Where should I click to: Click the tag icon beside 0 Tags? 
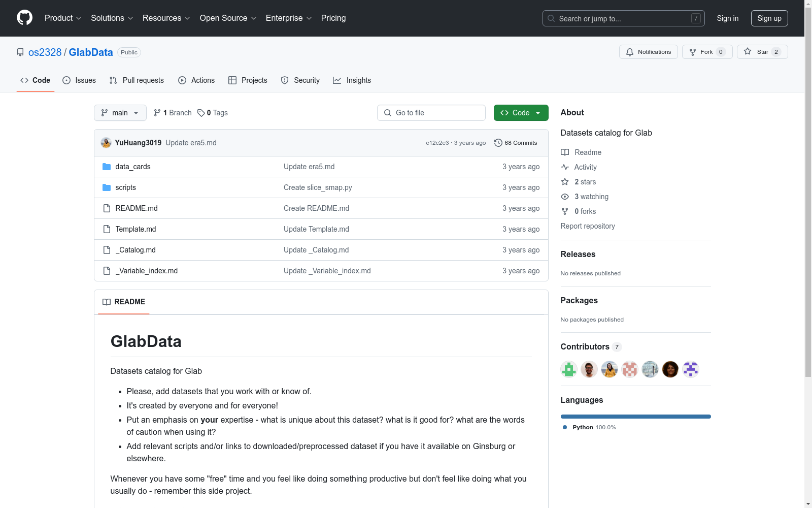[201, 113]
